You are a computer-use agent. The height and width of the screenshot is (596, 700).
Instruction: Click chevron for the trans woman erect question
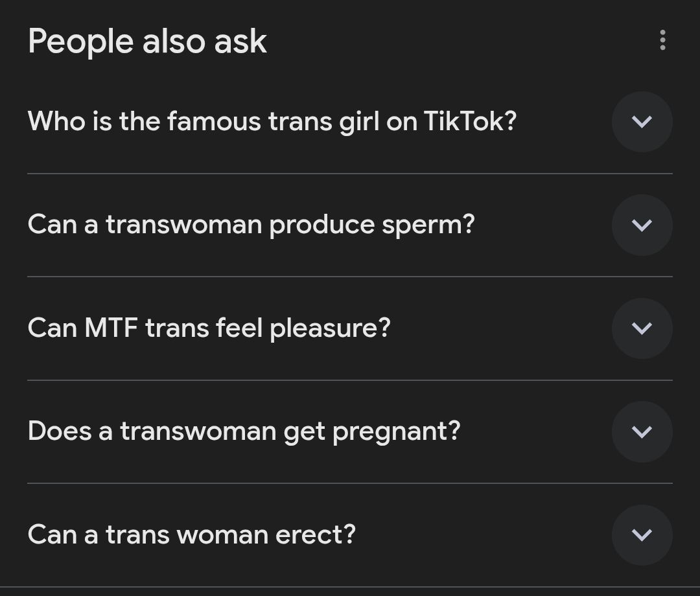(x=642, y=535)
